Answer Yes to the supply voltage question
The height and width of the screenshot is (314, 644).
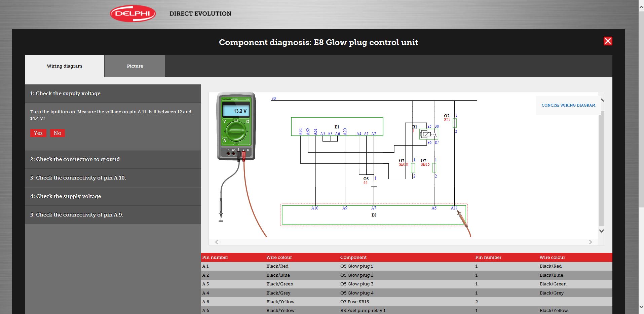tap(38, 133)
